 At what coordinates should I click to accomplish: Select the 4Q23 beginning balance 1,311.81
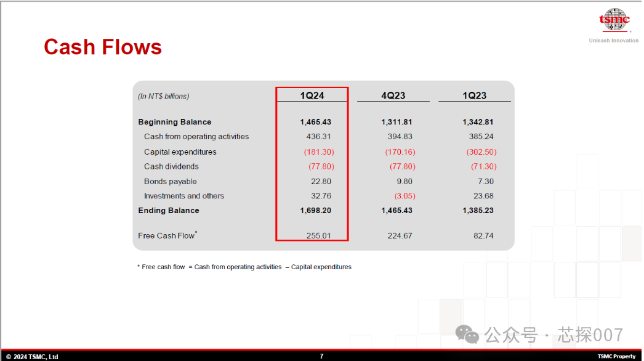(x=396, y=122)
